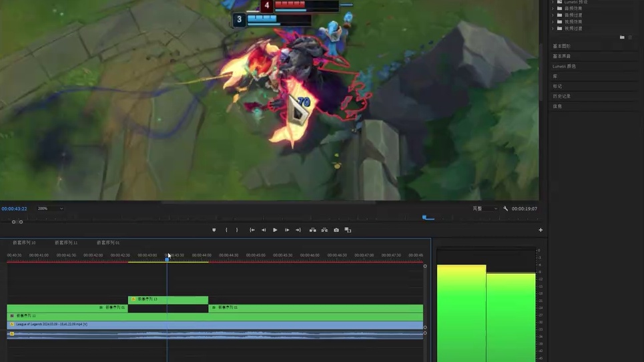This screenshot has width=644, height=362.
Task: Expand the 音频效果 folder
Action: [553, 8]
